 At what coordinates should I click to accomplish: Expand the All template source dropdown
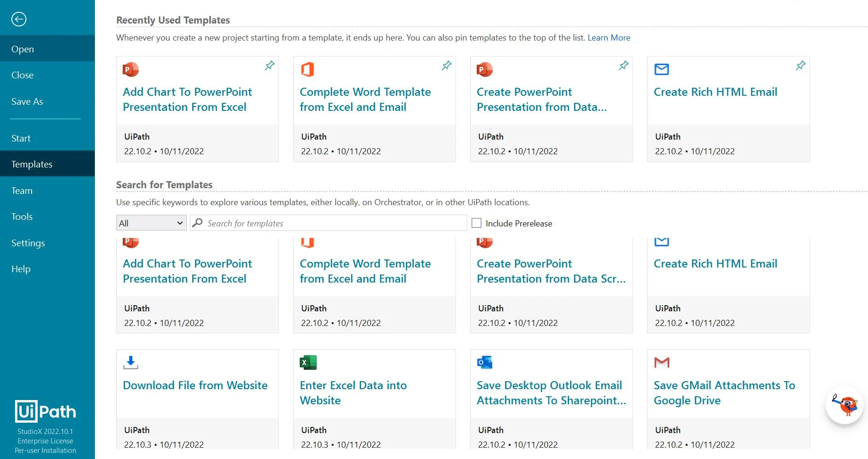(151, 223)
